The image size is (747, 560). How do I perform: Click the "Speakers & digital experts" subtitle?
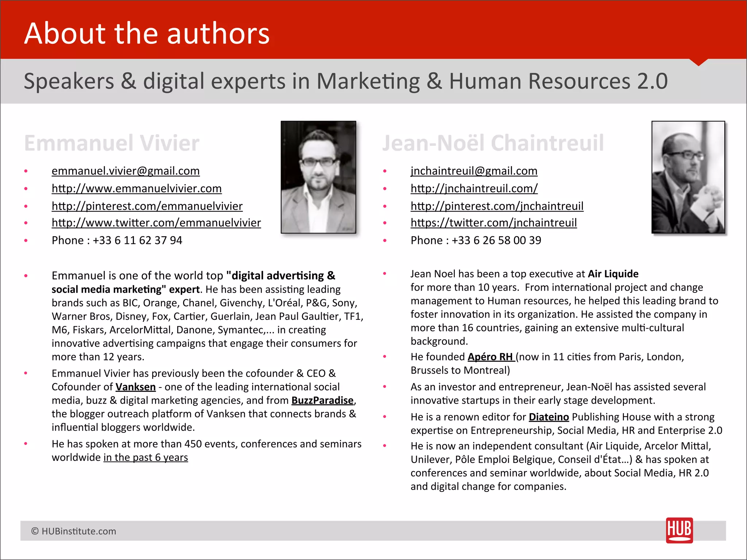346,81
